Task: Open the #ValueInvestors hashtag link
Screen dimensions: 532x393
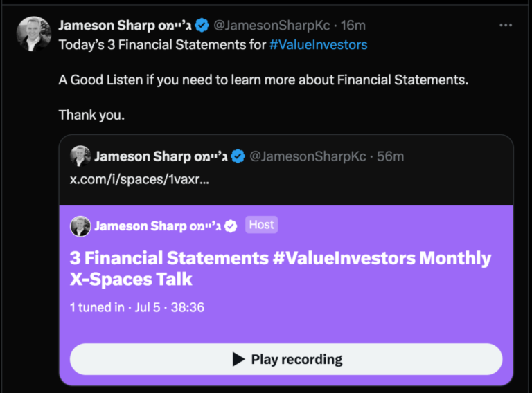Action: [x=318, y=45]
